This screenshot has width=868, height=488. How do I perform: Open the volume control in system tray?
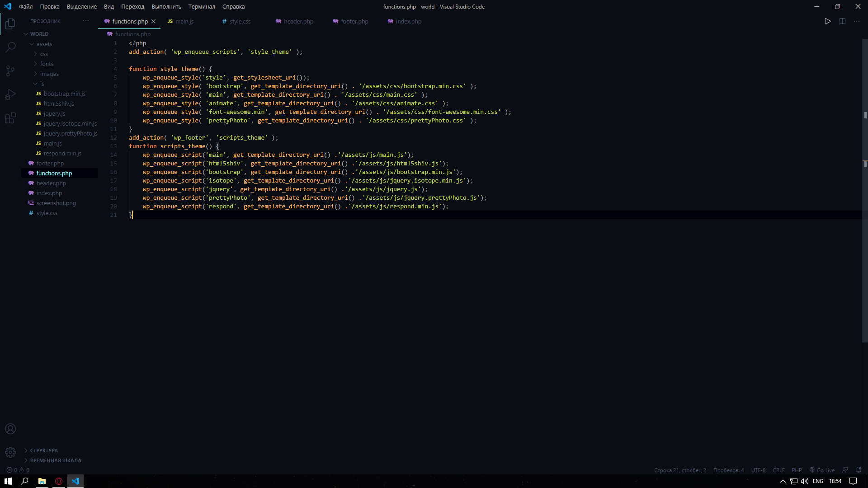click(805, 481)
